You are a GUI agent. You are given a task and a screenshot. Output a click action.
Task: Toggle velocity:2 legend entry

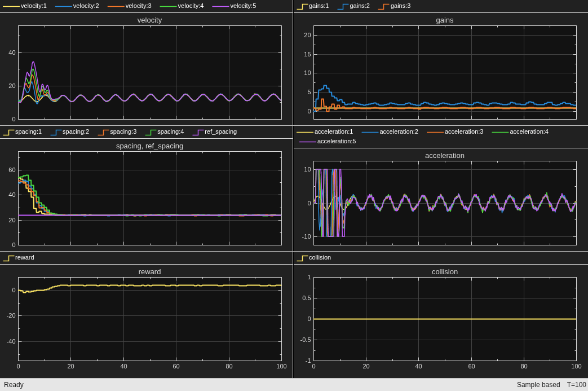[x=77, y=6]
